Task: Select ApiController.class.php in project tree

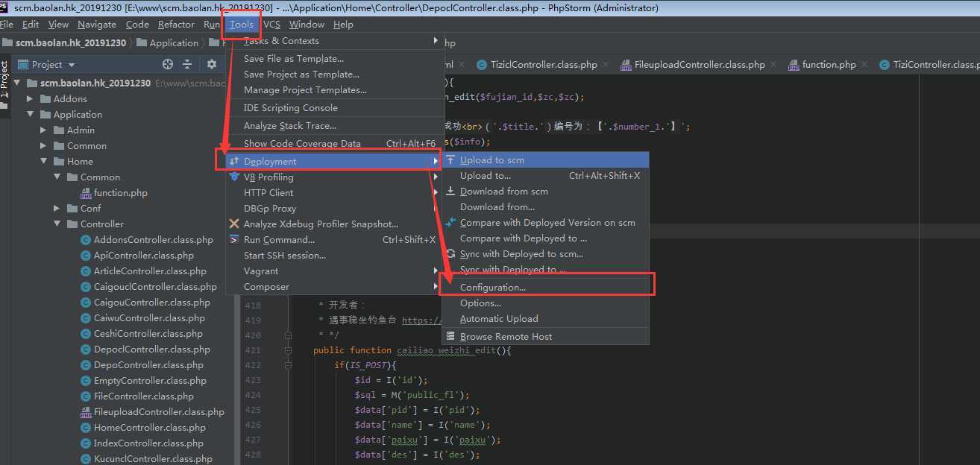Action: click(144, 256)
